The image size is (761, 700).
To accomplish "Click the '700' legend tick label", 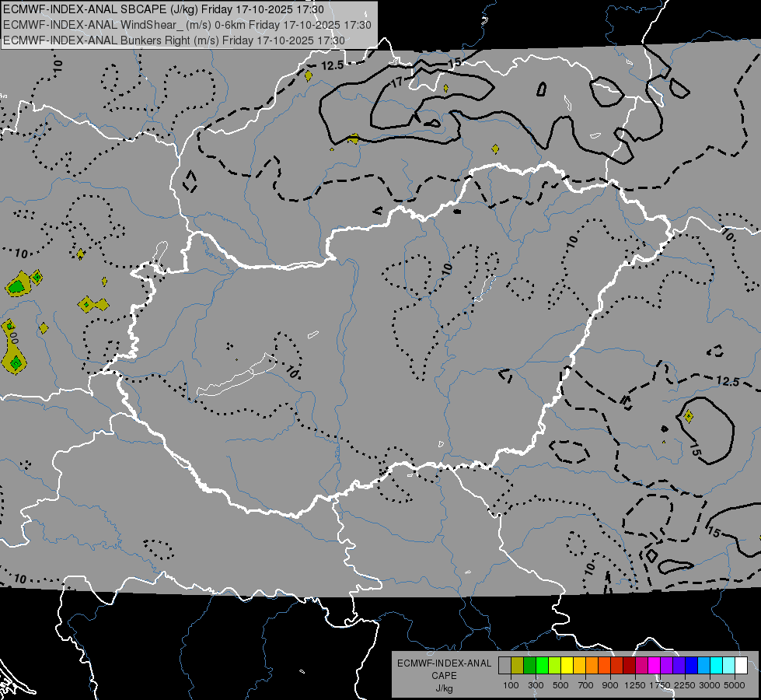I will [585, 685].
